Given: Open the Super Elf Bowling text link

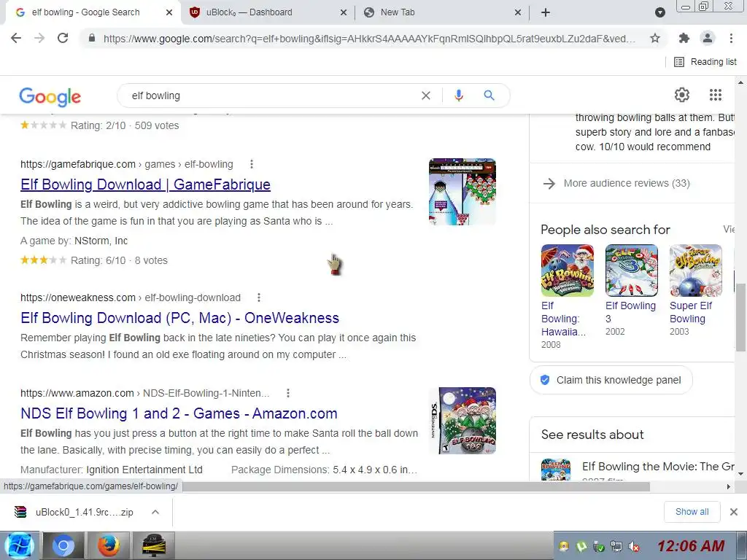Looking at the screenshot, I should pyautogui.click(x=691, y=312).
